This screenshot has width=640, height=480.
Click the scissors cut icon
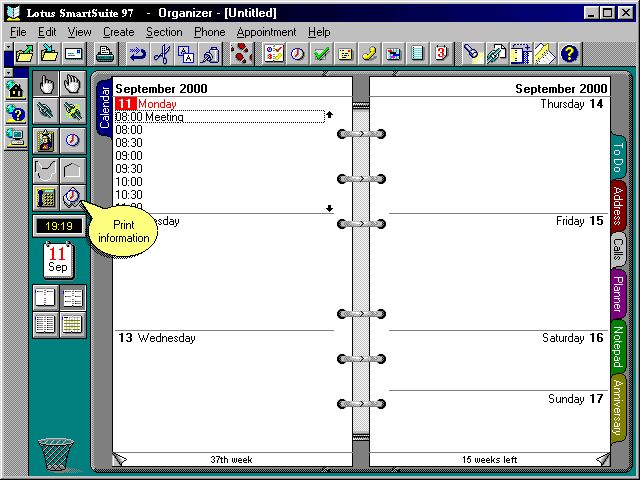click(x=162, y=54)
